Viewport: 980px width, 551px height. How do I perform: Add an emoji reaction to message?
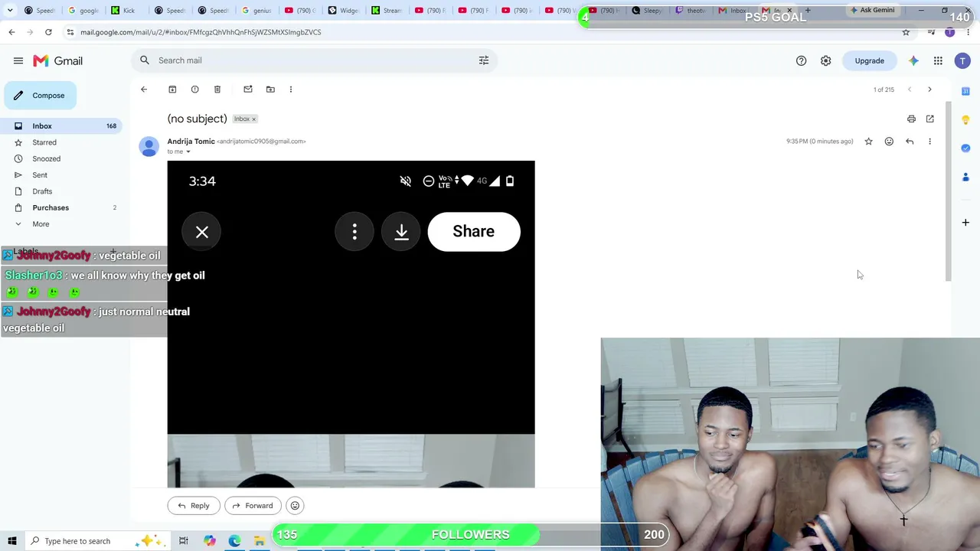[889, 142]
